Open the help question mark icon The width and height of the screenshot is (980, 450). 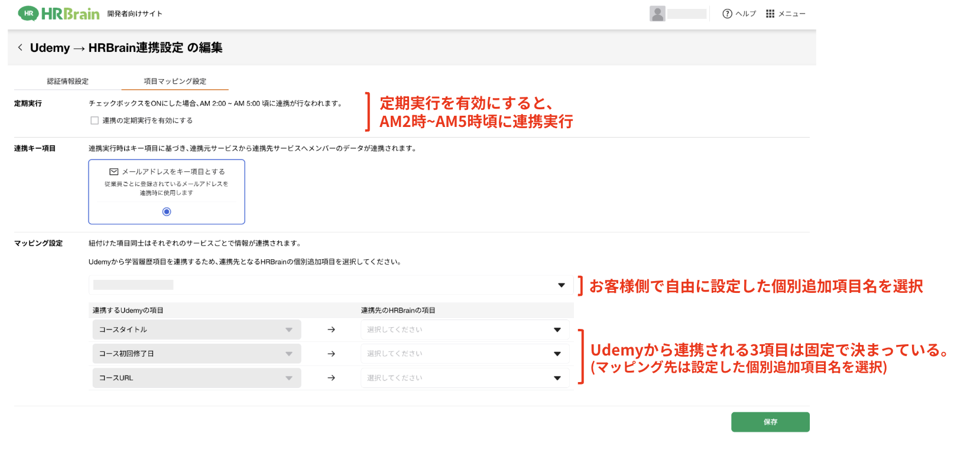[x=727, y=14]
